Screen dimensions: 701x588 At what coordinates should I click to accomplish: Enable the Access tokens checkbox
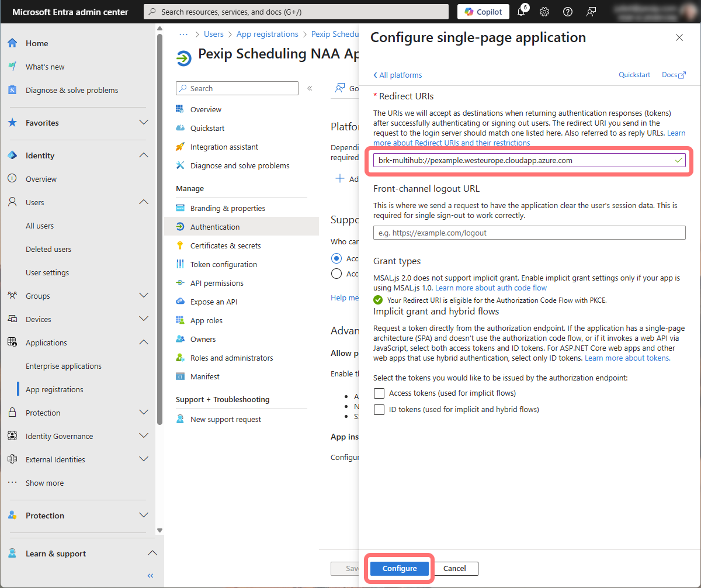pyautogui.click(x=379, y=393)
